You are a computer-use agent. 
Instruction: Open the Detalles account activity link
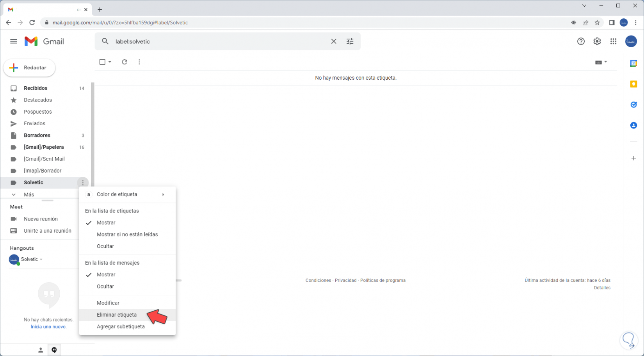coord(602,288)
